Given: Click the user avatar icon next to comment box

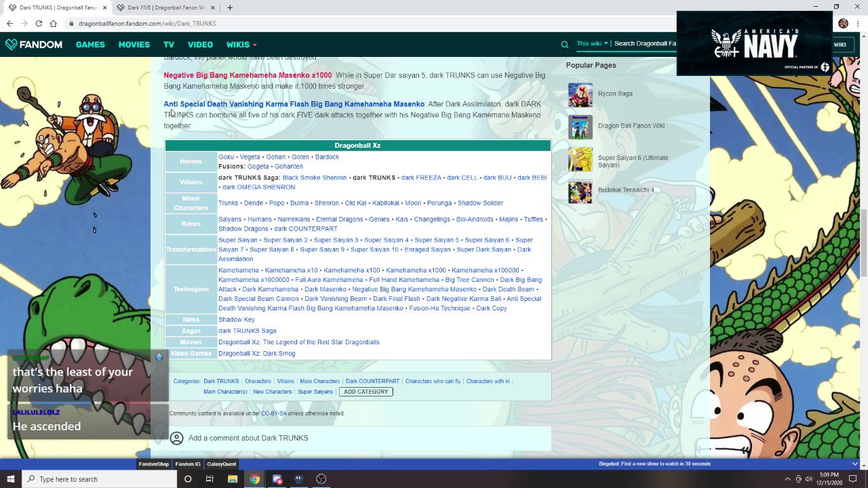Looking at the screenshot, I should 176,439.
